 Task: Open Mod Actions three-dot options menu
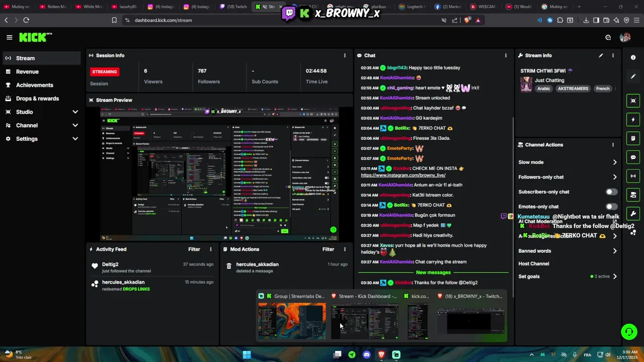pos(345,249)
